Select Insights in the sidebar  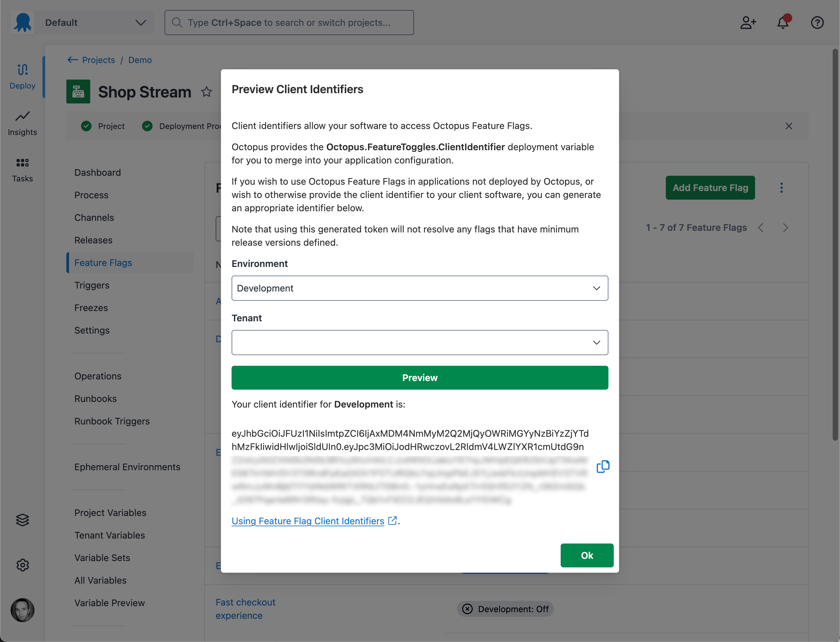pyautogui.click(x=23, y=123)
